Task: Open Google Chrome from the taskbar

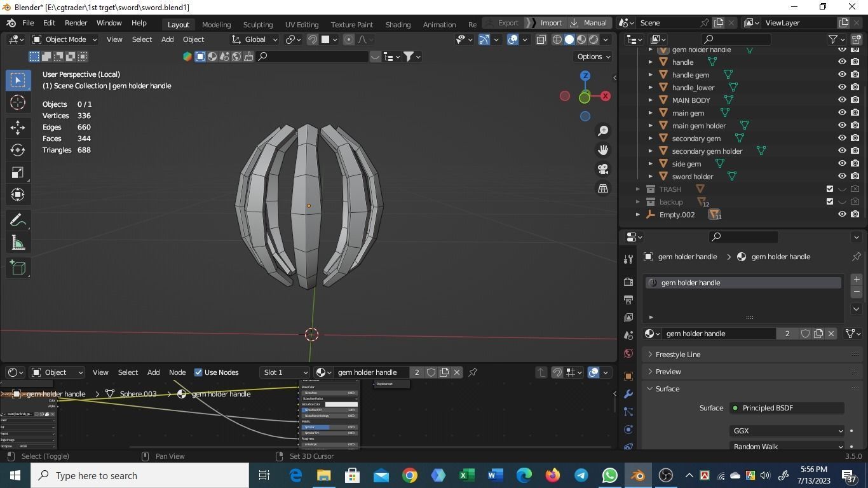Action: point(410,475)
